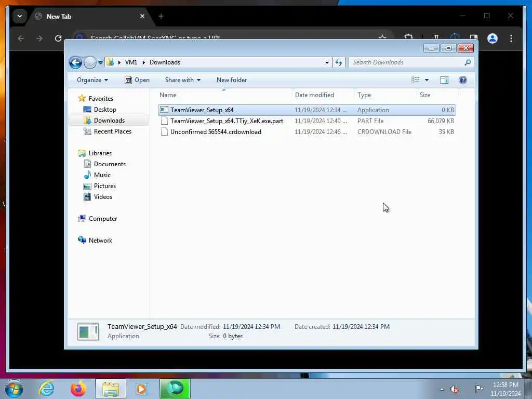This screenshot has height=399, width=532.
Task: Click Computer in the navigation pane
Action: click(103, 219)
